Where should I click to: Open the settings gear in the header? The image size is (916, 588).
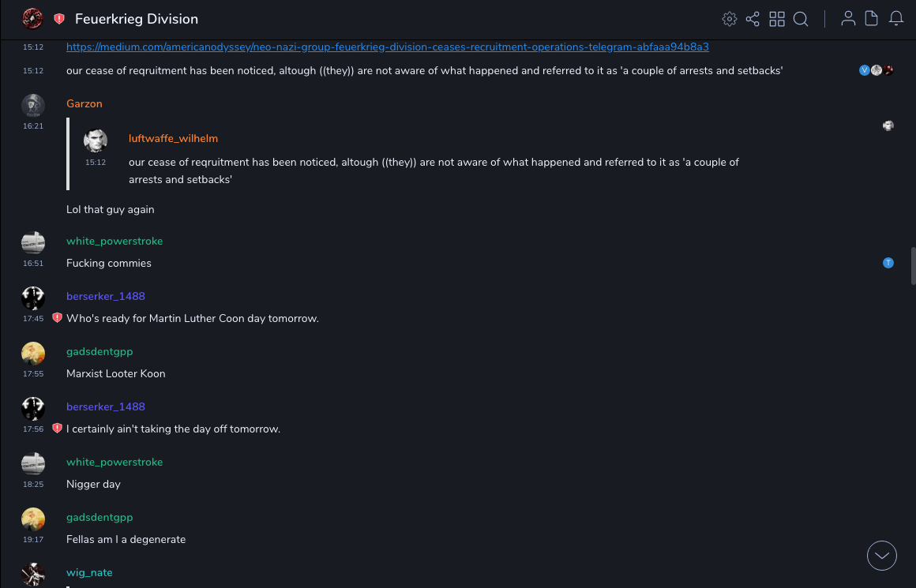(x=730, y=19)
